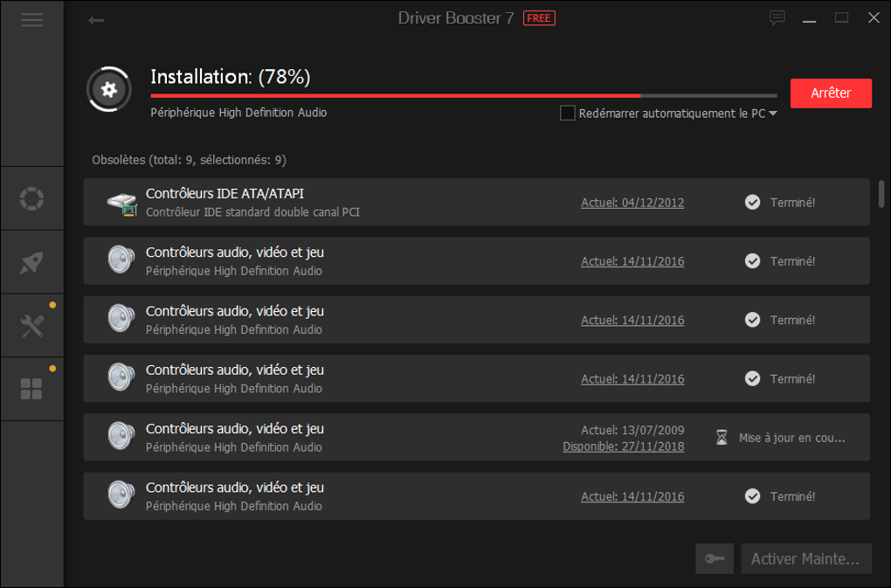
Task: Click the Installation: (78%) heading
Action: (231, 77)
